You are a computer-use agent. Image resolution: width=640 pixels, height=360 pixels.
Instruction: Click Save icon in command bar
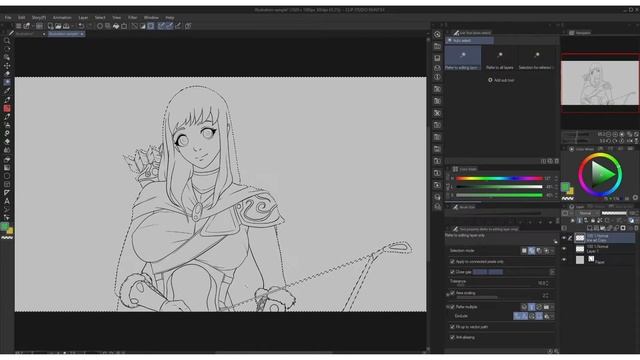(66, 26)
